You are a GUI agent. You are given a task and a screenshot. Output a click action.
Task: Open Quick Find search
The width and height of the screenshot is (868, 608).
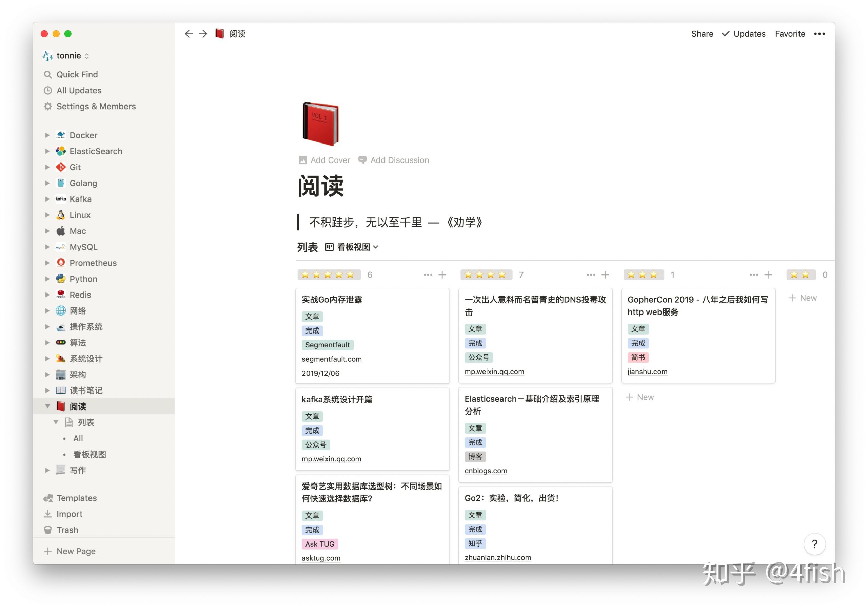tap(77, 75)
